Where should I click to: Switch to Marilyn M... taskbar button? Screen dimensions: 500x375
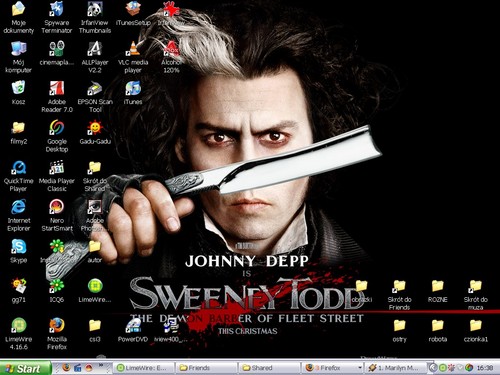(x=396, y=368)
